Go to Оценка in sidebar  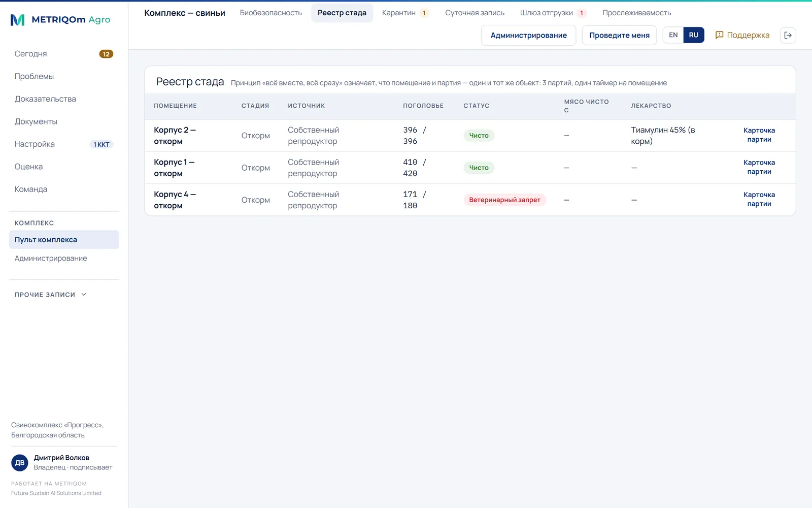tap(64, 167)
